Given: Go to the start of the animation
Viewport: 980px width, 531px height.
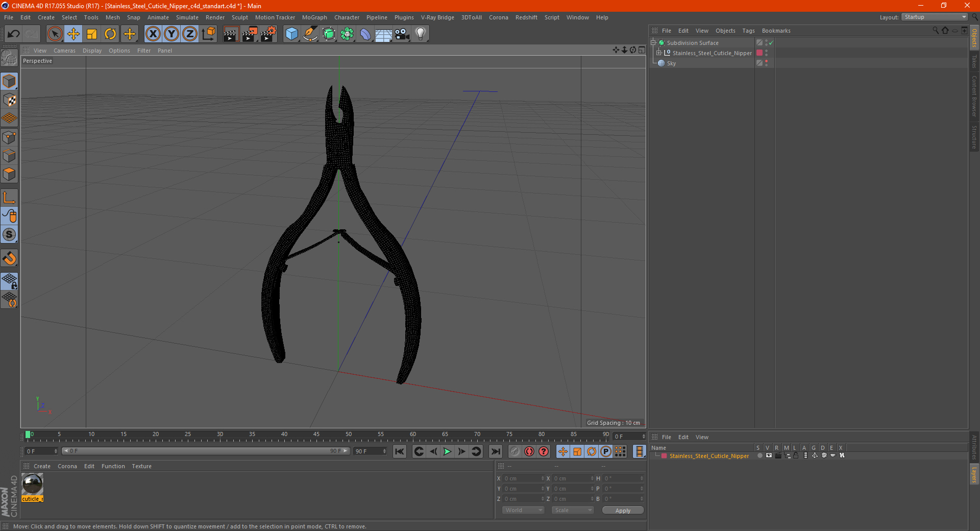Looking at the screenshot, I should click(x=400, y=451).
